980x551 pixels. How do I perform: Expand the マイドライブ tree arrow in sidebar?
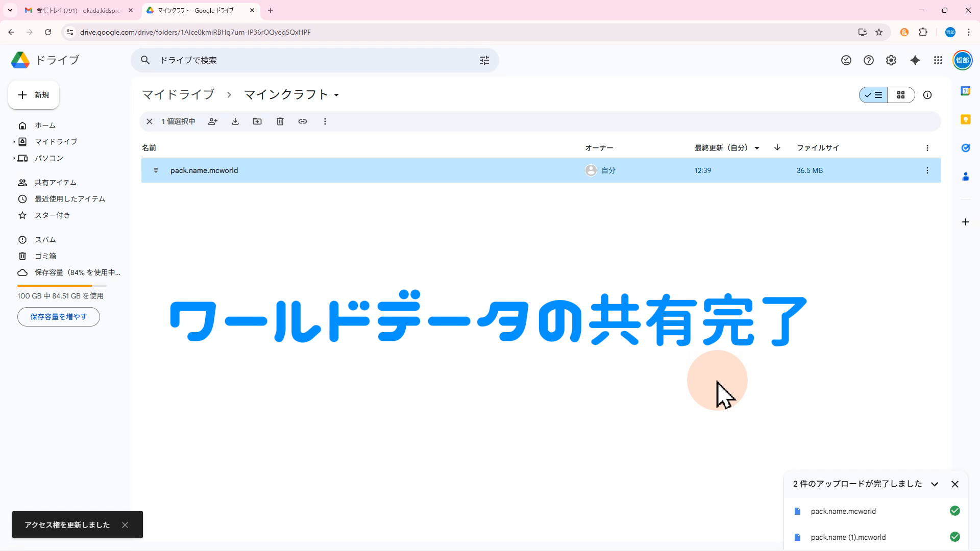[x=14, y=142]
